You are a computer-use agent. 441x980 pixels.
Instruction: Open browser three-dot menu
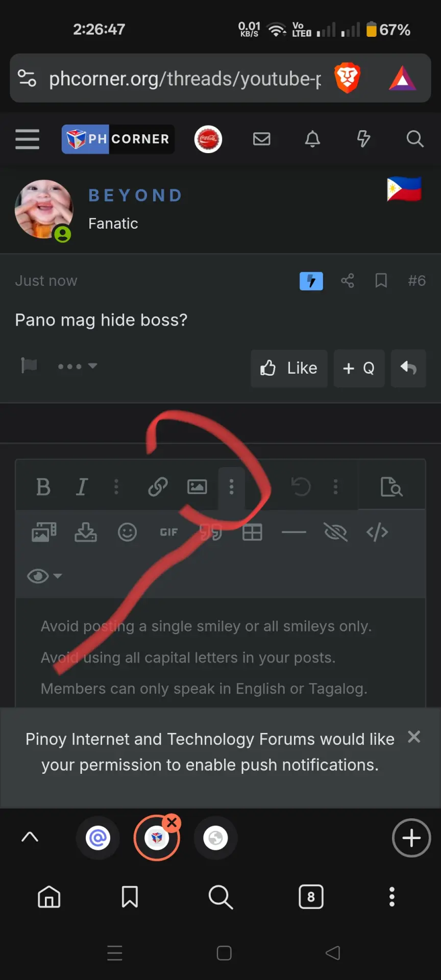click(x=392, y=896)
